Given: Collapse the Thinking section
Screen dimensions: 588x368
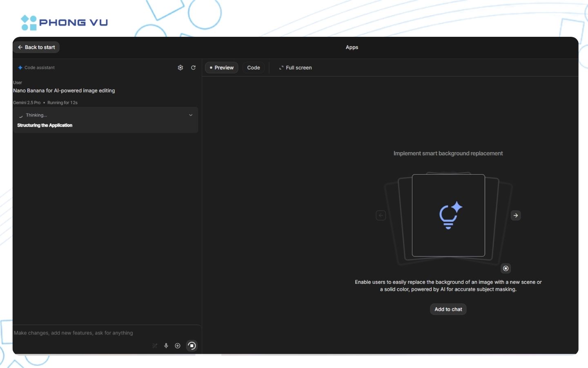Looking at the screenshot, I should tap(190, 115).
